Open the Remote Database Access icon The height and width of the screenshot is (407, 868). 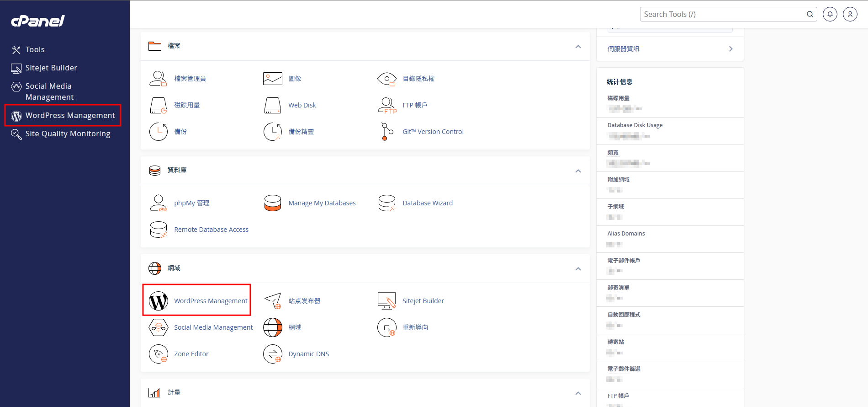(158, 230)
